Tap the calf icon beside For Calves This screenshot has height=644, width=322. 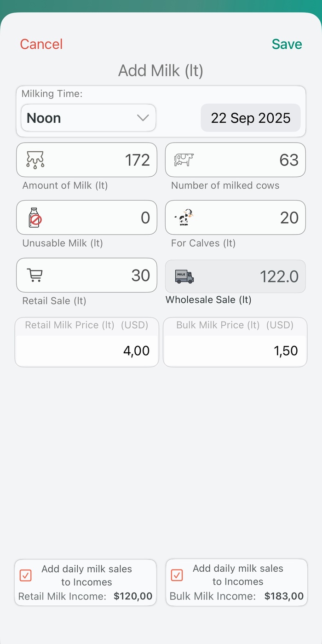(184, 218)
